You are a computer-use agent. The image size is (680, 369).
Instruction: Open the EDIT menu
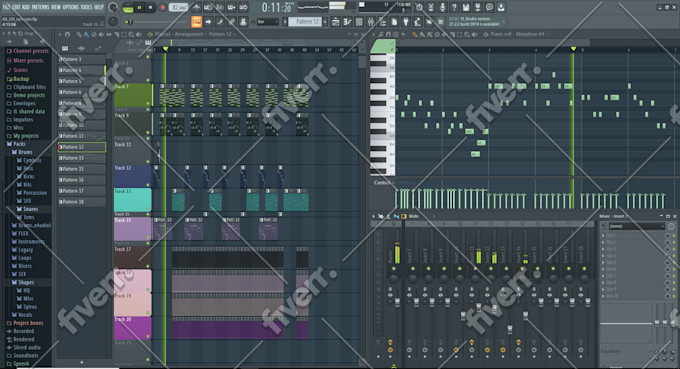coord(16,7)
